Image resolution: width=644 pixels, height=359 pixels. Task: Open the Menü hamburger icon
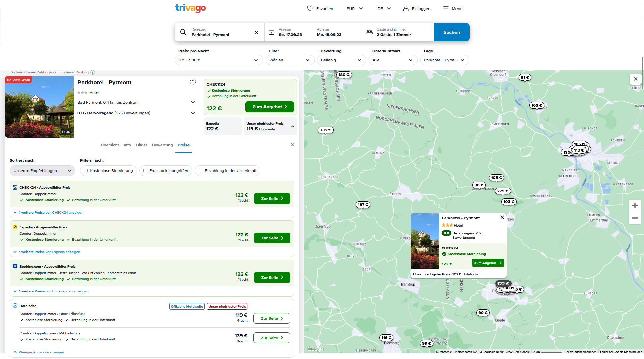click(446, 8)
